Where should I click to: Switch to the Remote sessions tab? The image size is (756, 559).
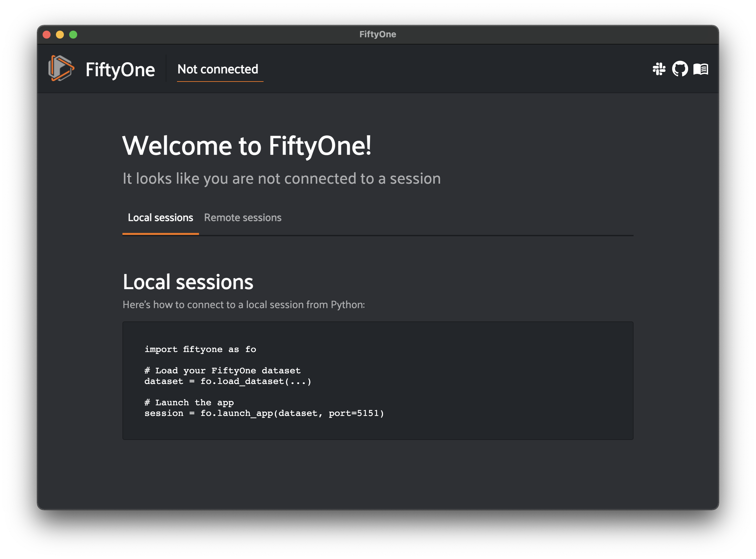click(242, 218)
